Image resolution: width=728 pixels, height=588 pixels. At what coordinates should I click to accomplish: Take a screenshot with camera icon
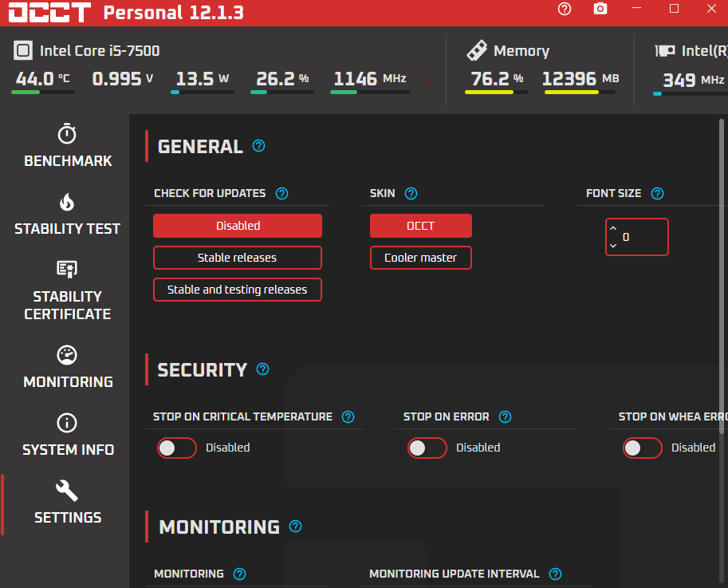pos(600,9)
